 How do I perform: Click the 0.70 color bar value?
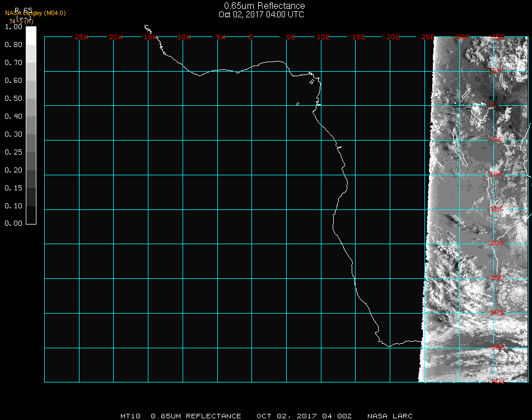point(13,63)
